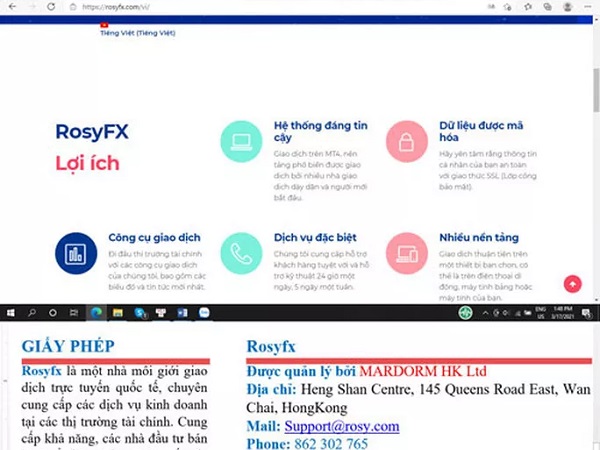Open Collections in Edge toolbar
Viewport: 600px width, 450px height.
tap(548, 7)
